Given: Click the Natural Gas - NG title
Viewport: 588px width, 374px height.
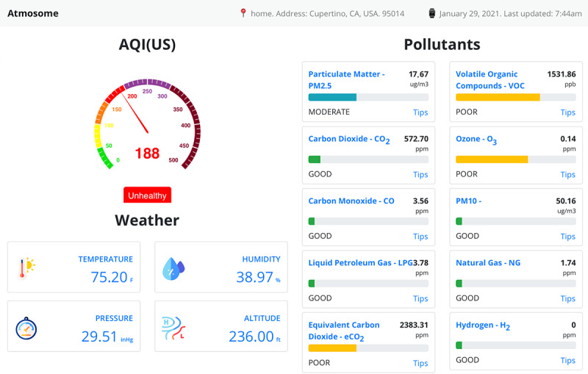Looking at the screenshot, I should point(488,263).
